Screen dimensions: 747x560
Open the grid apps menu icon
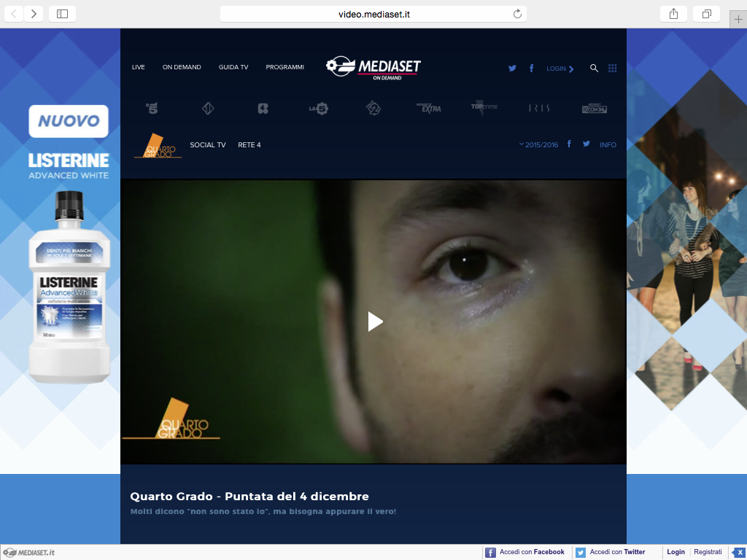613,68
